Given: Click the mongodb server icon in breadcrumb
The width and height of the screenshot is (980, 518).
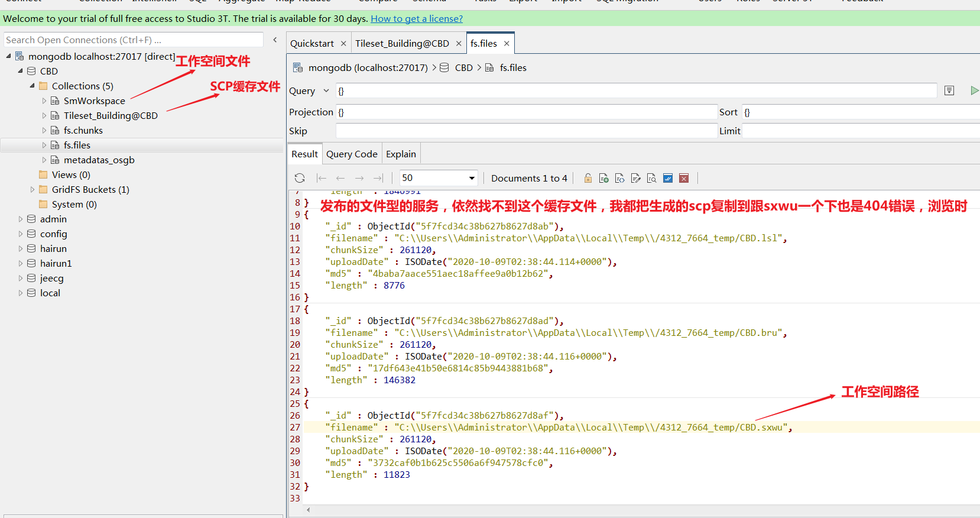Looking at the screenshot, I should [x=298, y=67].
